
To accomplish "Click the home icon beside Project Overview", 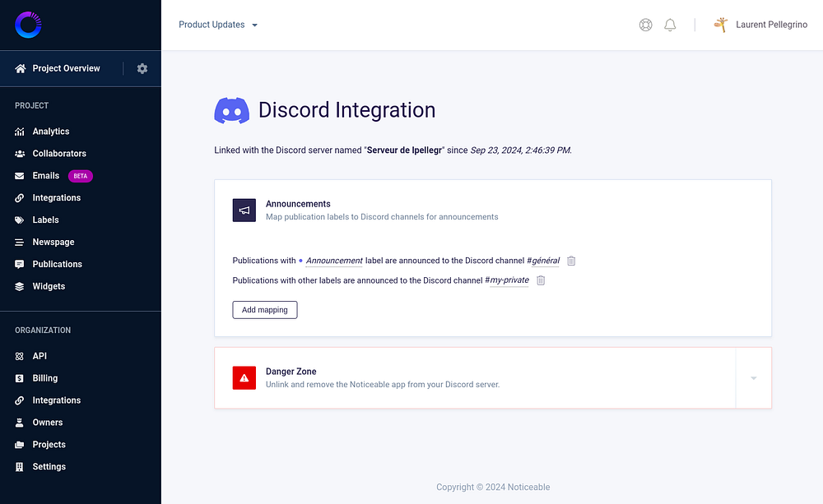I will pos(20,68).
